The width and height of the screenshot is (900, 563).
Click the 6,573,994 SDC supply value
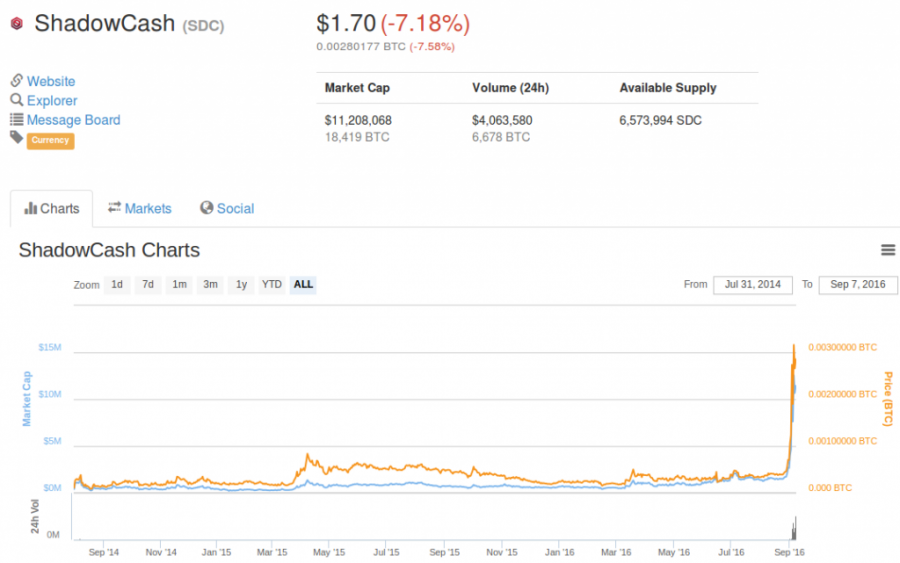coord(661,121)
